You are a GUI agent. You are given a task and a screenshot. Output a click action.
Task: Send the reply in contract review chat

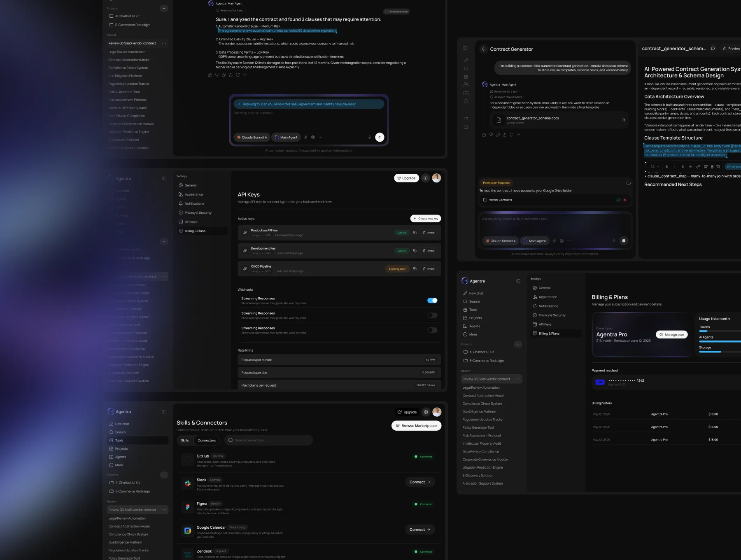point(380,137)
